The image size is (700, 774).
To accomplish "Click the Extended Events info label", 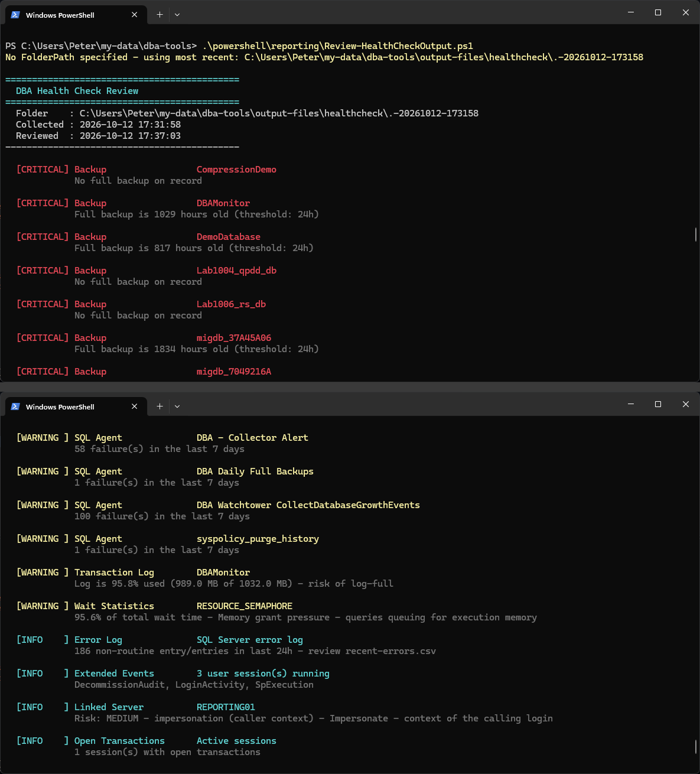I will (x=114, y=674).
